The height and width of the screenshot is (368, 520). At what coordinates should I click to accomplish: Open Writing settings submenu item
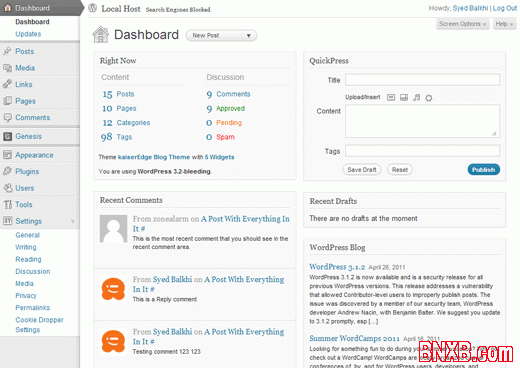tap(26, 247)
